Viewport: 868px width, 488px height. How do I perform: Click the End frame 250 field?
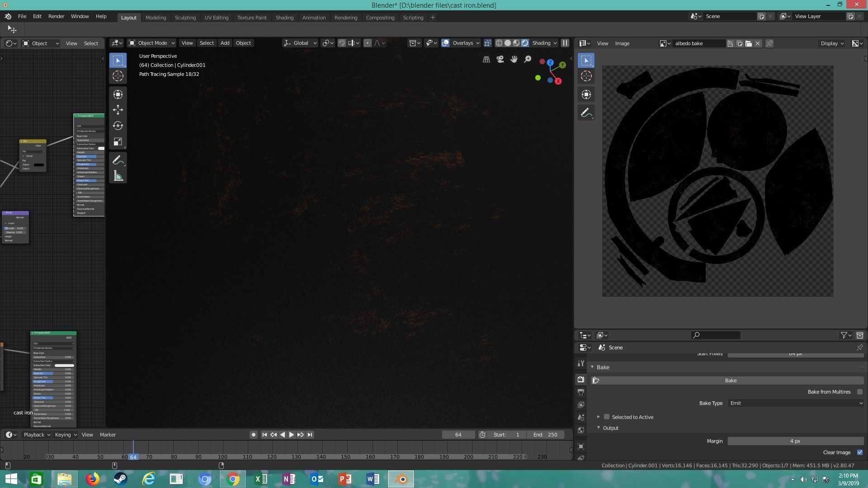point(546,435)
